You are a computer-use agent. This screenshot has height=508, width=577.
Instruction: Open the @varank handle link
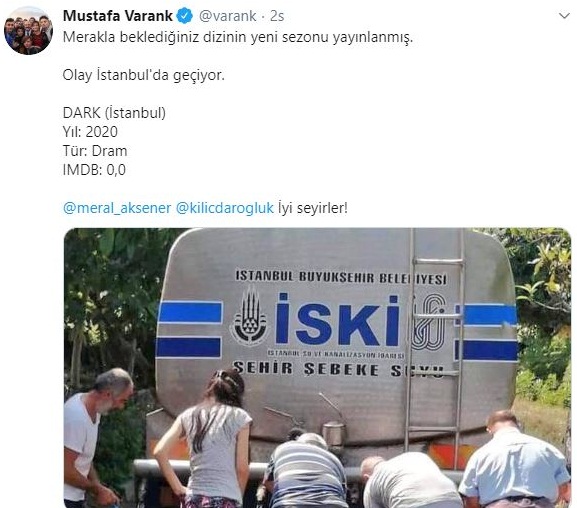(227, 16)
